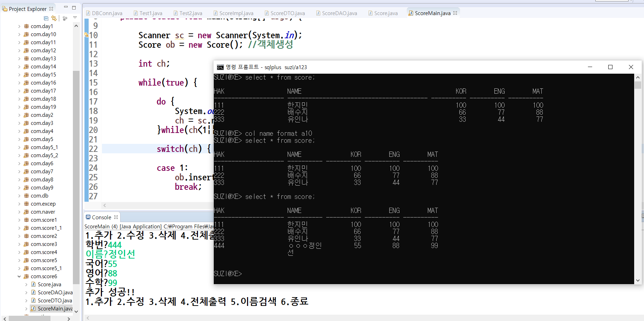Click the file icon on the ScoreImpl.java tab
Image resolution: width=644 pixels, height=321 pixels.
[216, 13]
